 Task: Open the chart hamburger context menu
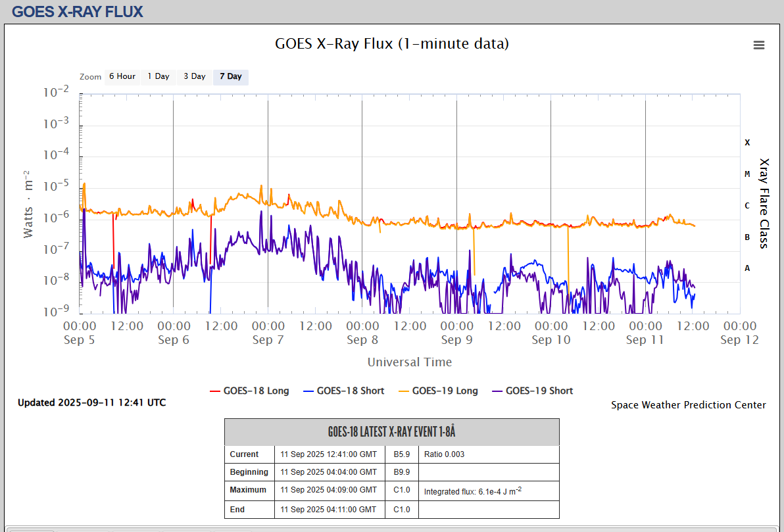pos(758,45)
